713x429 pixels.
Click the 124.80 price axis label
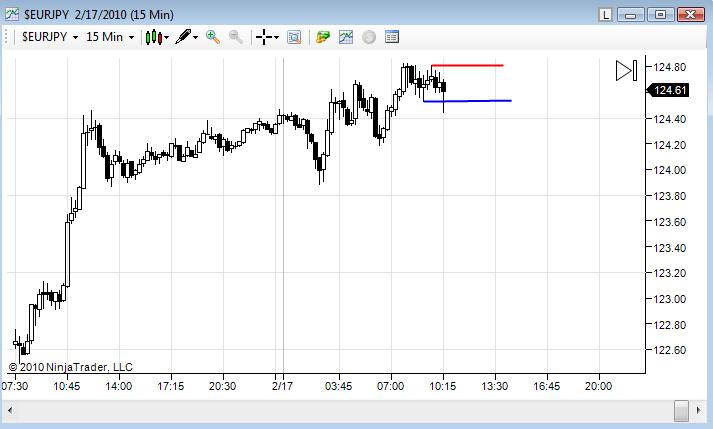click(x=669, y=67)
